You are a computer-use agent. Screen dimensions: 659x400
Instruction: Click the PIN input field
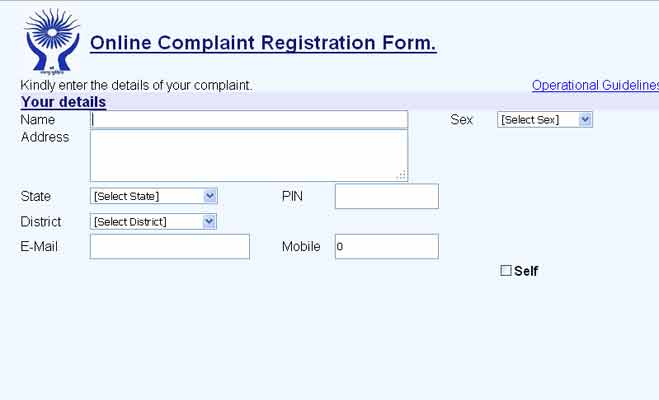pyautogui.click(x=386, y=196)
